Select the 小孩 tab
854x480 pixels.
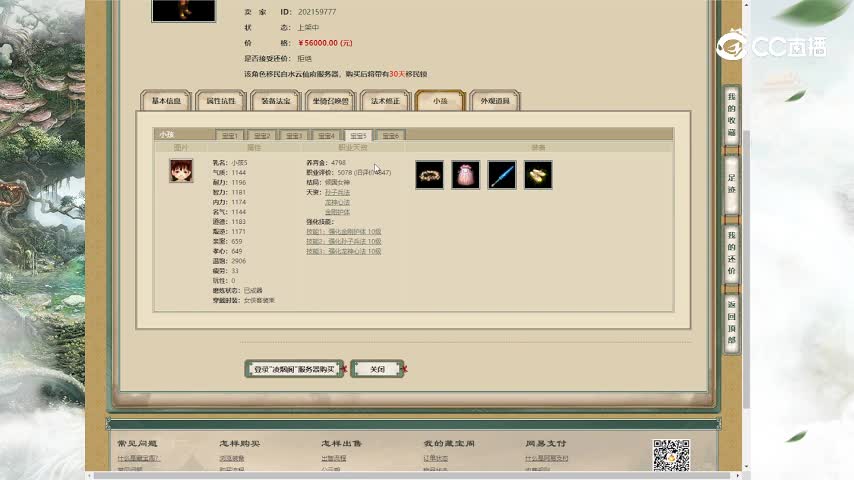click(440, 101)
